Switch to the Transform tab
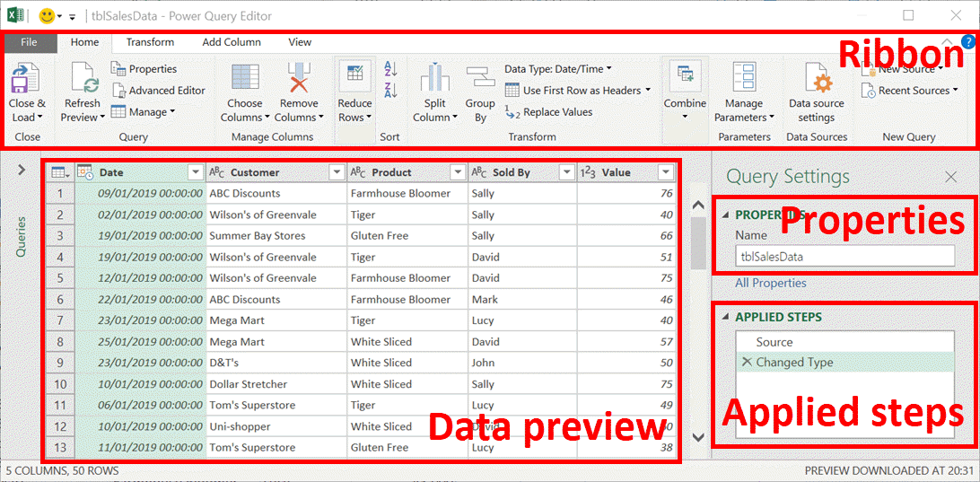 (150, 42)
